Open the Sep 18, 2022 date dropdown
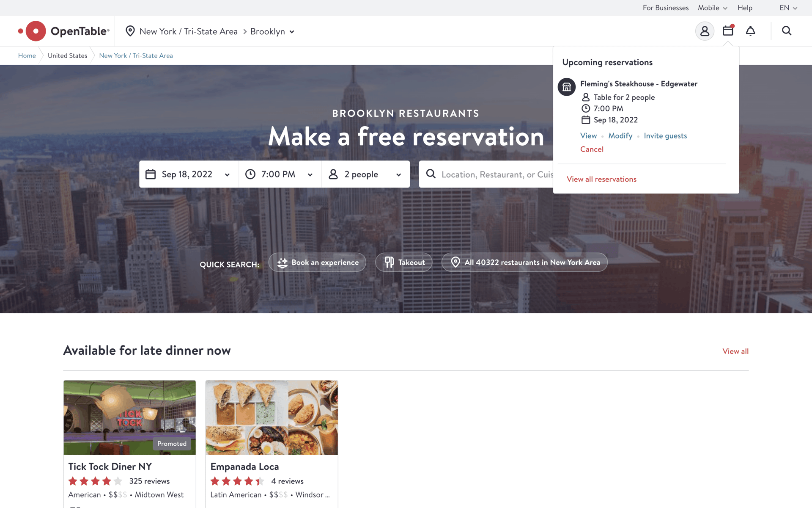Viewport: 812px width, 508px height. pyautogui.click(x=189, y=174)
